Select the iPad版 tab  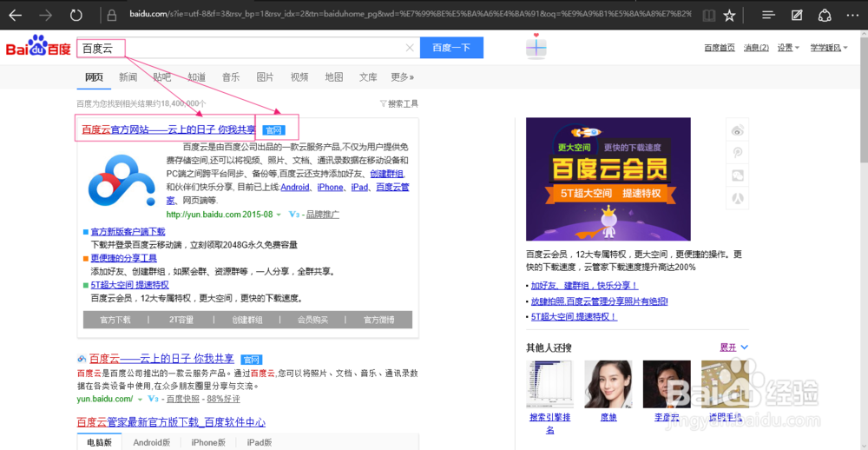click(x=258, y=442)
